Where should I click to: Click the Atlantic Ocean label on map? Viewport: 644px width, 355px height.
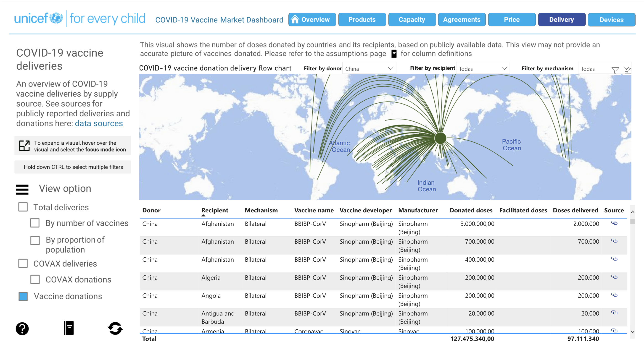340,146
